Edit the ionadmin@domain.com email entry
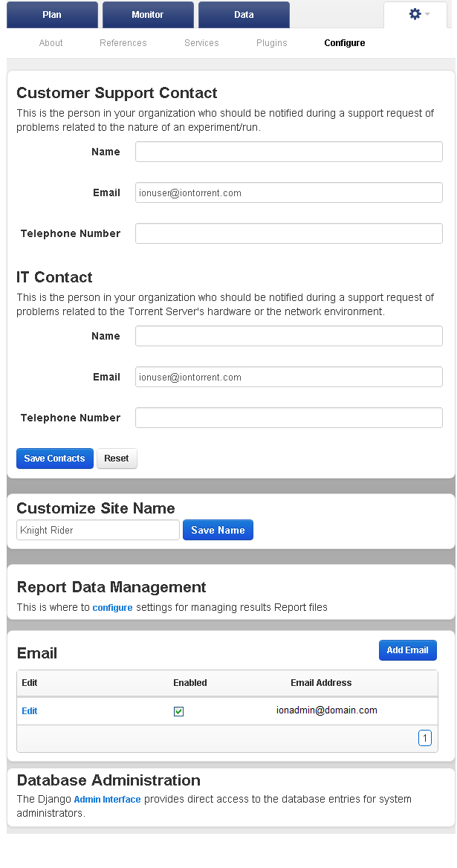This screenshot has height=868, width=457. coord(29,710)
